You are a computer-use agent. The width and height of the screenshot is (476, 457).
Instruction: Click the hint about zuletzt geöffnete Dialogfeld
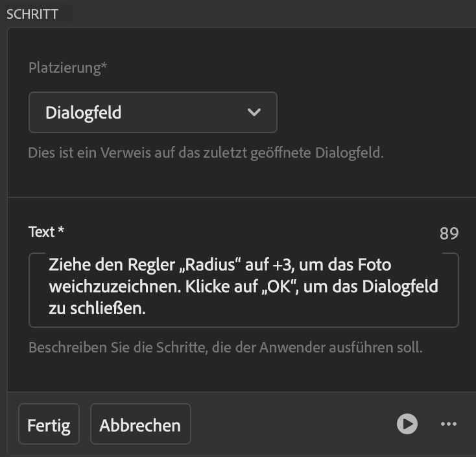point(206,154)
